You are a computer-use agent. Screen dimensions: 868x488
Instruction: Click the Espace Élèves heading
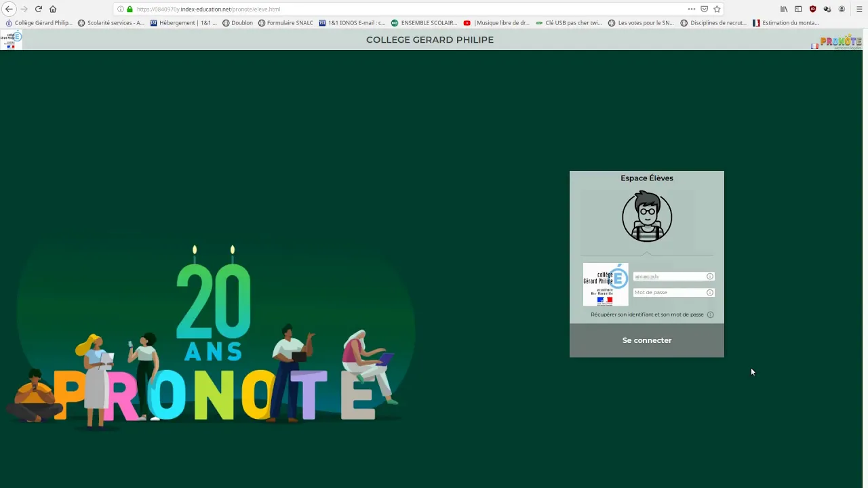pos(647,178)
